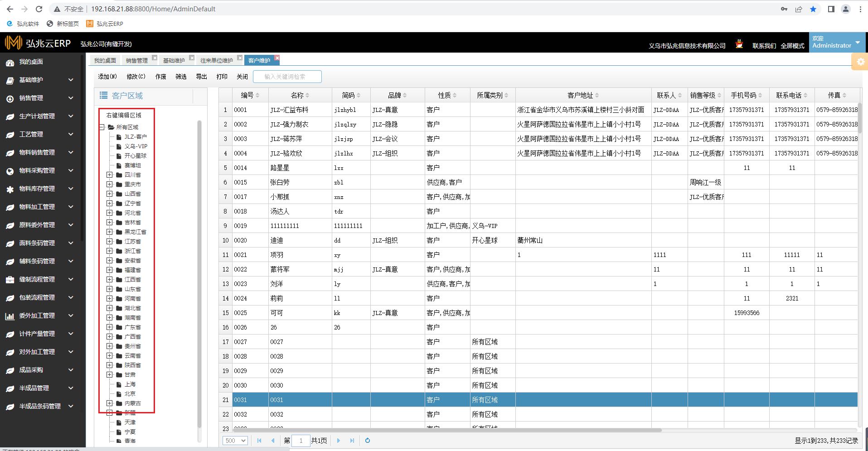Open page size dropdown 500
This screenshot has width=868, height=451.
[x=235, y=441]
